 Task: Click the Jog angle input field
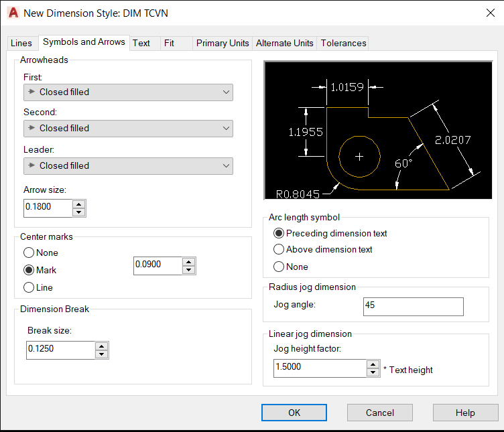coord(413,306)
